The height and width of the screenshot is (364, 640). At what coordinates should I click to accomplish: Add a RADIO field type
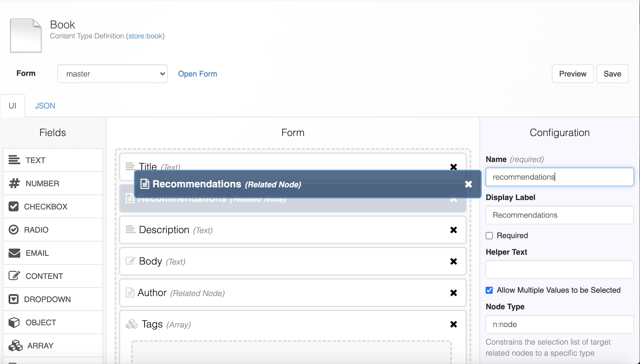tap(36, 230)
